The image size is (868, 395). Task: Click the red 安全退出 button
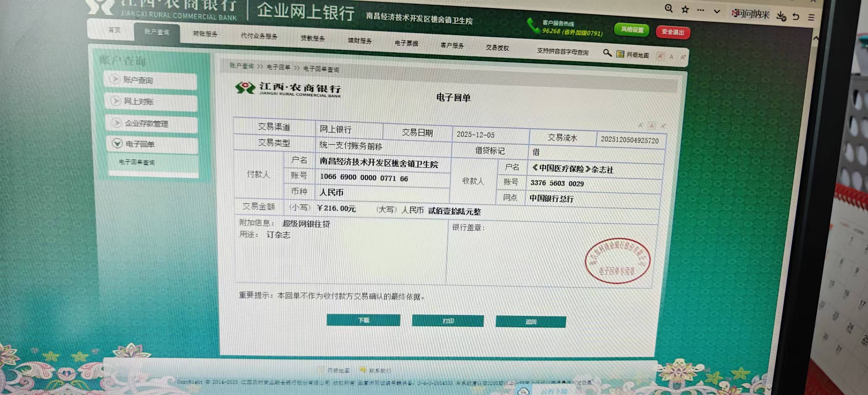(673, 32)
